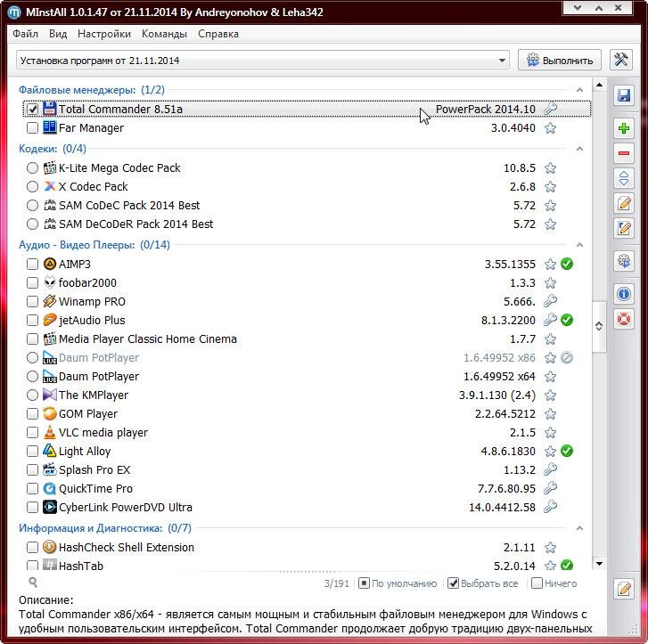This screenshot has width=648, height=644.
Task: Click the key icon for Splash Pro EX
Action: [550, 469]
